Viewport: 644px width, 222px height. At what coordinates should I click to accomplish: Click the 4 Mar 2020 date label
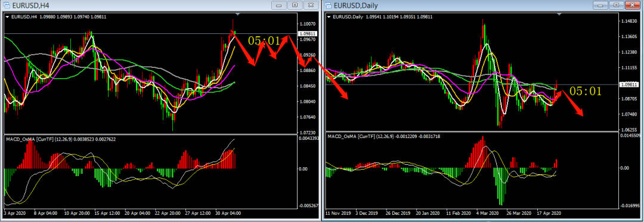[488, 213]
